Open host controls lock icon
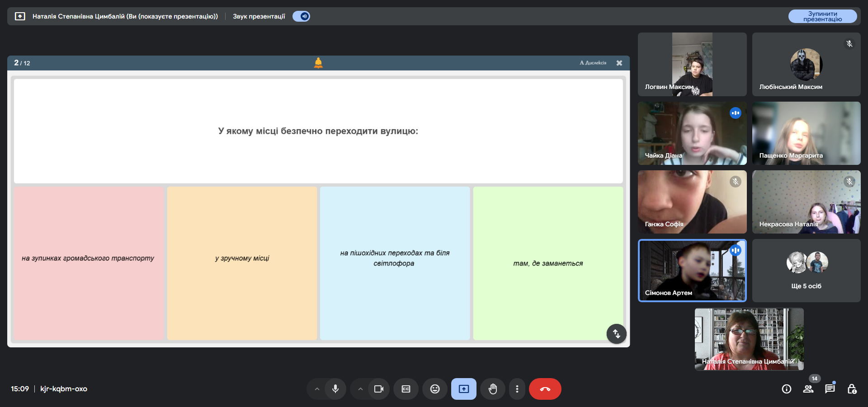This screenshot has width=868, height=407. (852, 389)
